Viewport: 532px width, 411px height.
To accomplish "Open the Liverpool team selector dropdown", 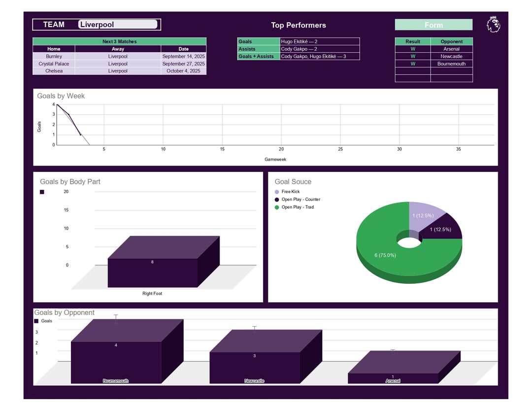I will [118, 25].
